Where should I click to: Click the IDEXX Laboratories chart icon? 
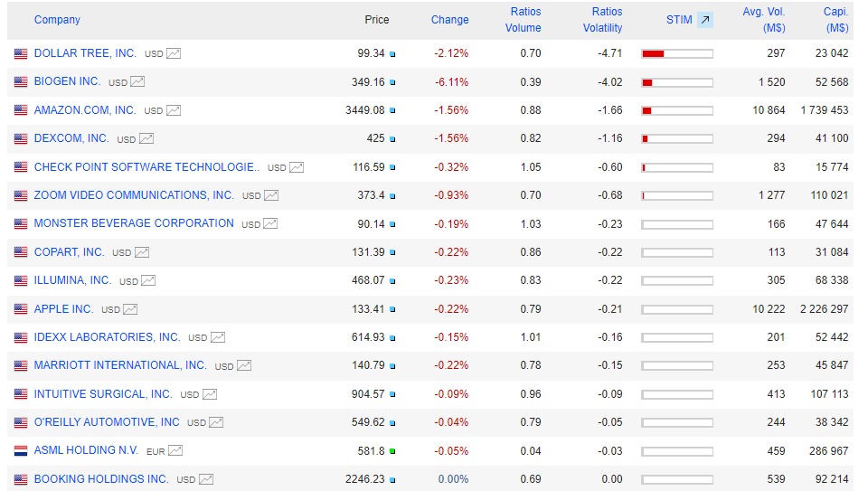218,337
